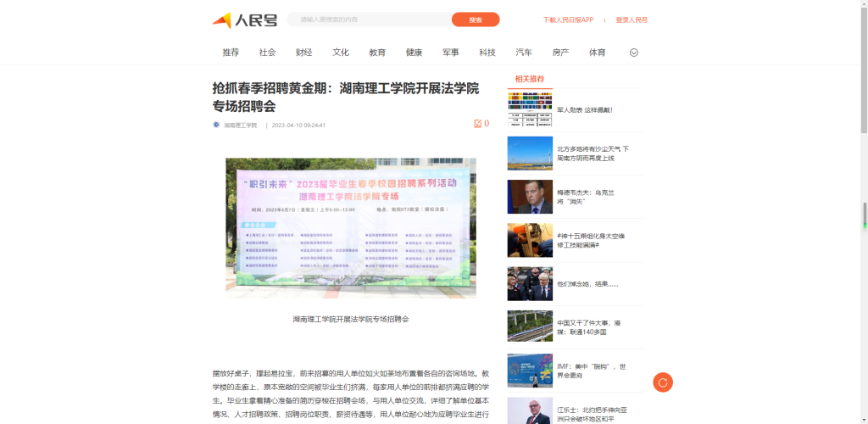This screenshot has height=424, width=868.
Task: Open the wind turbine sandstorm article thumbnail
Action: 530,153
